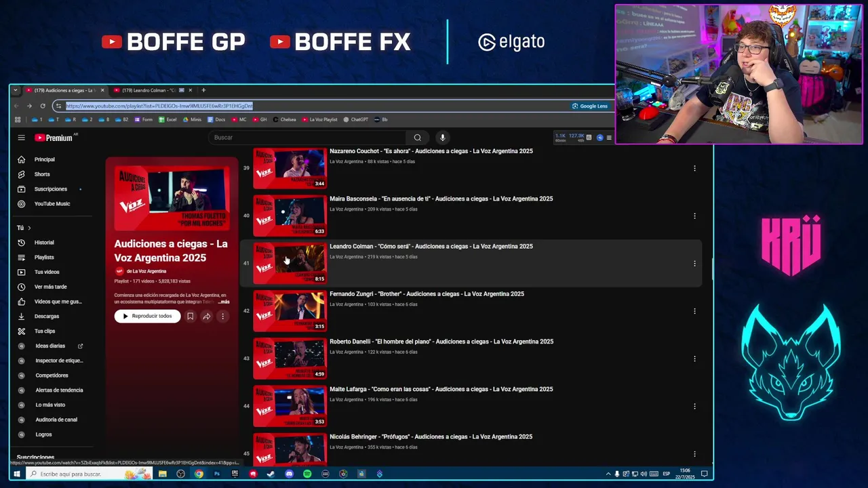Open Epic Games launcher from taskbar
The height and width of the screenshot is (488, 868).
click(235, 474)
